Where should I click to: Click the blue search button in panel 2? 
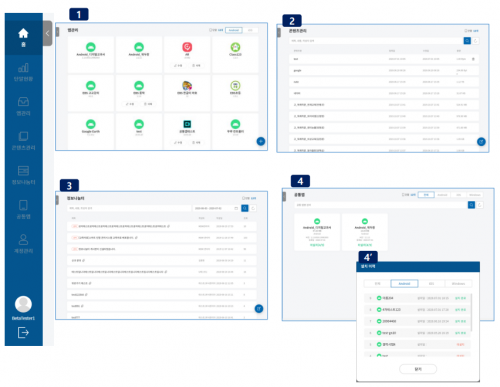[467, 41]
